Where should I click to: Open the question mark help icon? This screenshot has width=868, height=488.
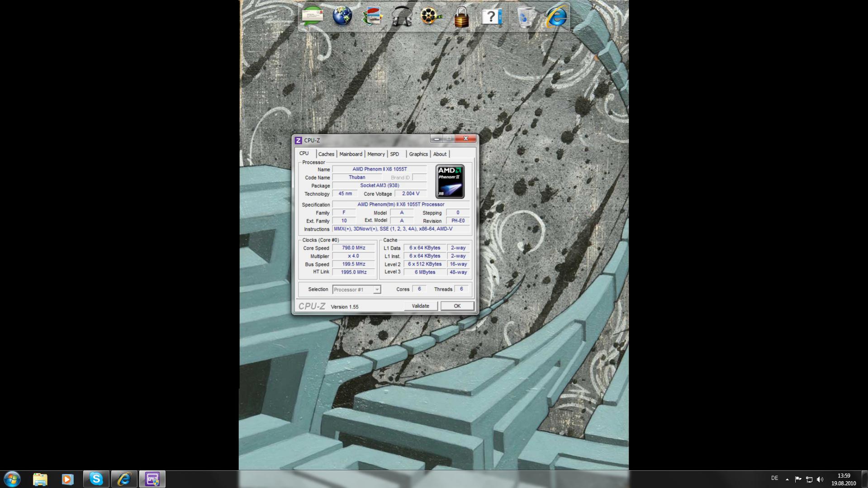pos(491,17)
